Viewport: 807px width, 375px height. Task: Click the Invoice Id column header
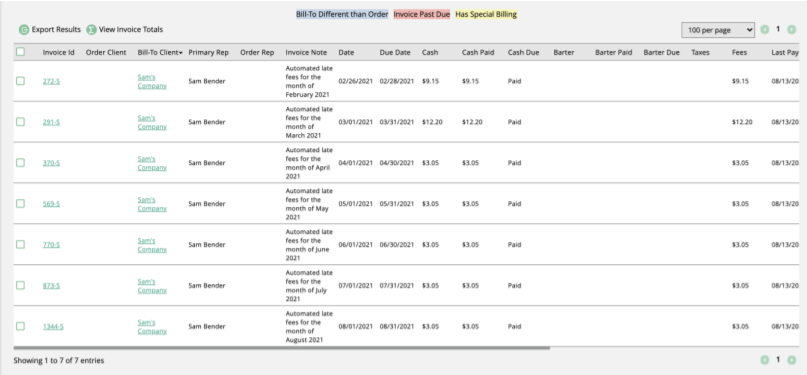click(x=58, y=52)
